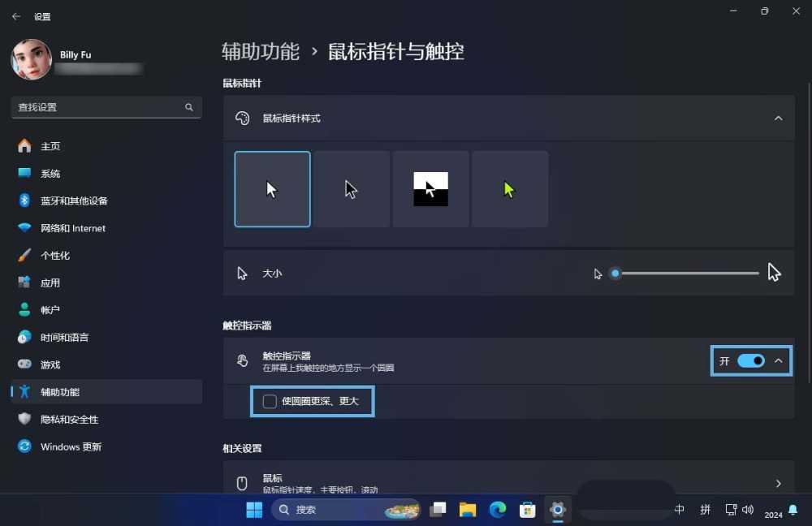Select 系统 in the sidebar
The height and width of the screenshot is (526, 812).
pyautogui.click(x=50, y=173)
